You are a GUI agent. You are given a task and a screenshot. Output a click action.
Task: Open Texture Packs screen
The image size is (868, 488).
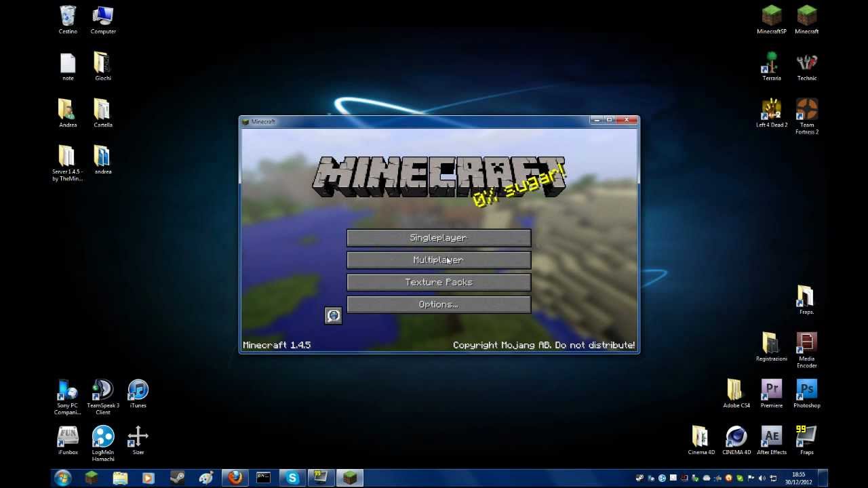(x=439, y=282)
